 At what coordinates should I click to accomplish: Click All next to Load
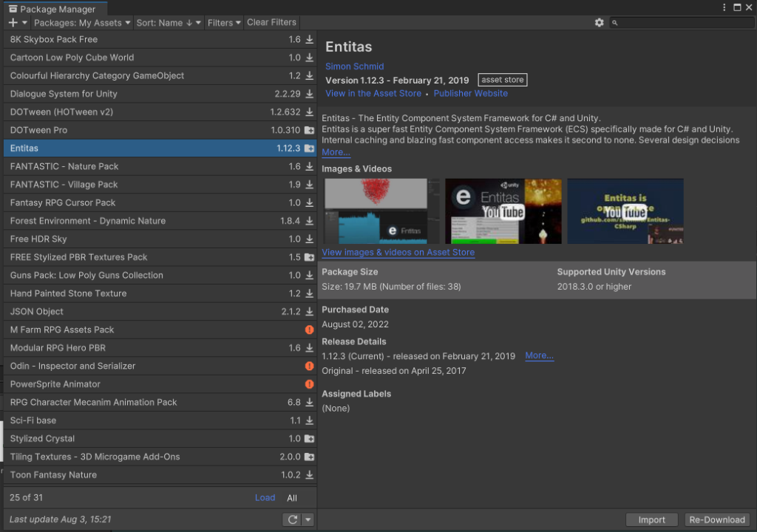(x=292, y=498)
